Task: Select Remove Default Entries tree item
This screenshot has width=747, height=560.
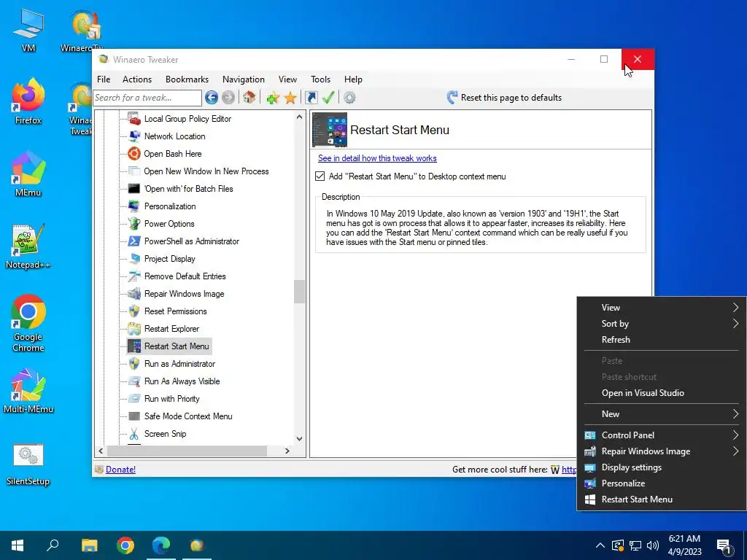Action: (185, 276)
